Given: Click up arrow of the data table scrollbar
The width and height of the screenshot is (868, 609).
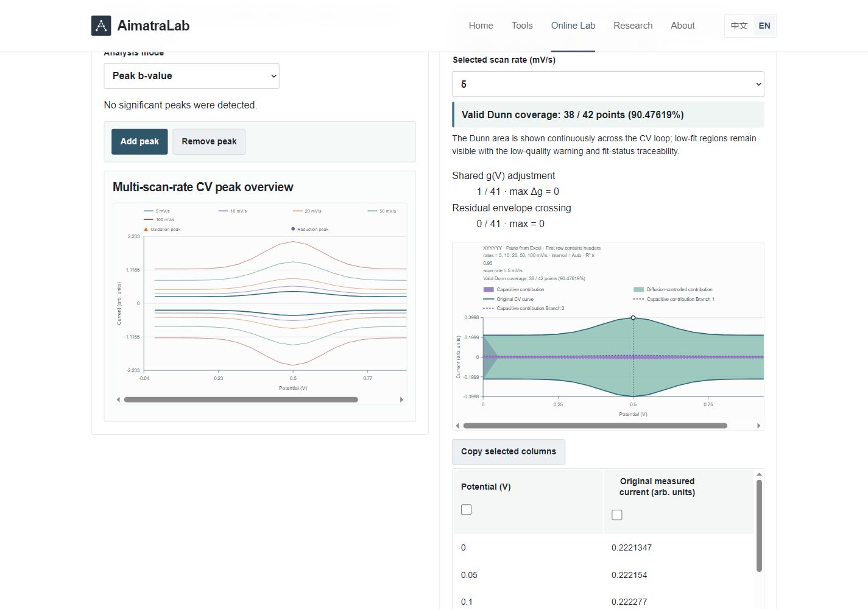Looking at the screenshot, I should [759, 474].
